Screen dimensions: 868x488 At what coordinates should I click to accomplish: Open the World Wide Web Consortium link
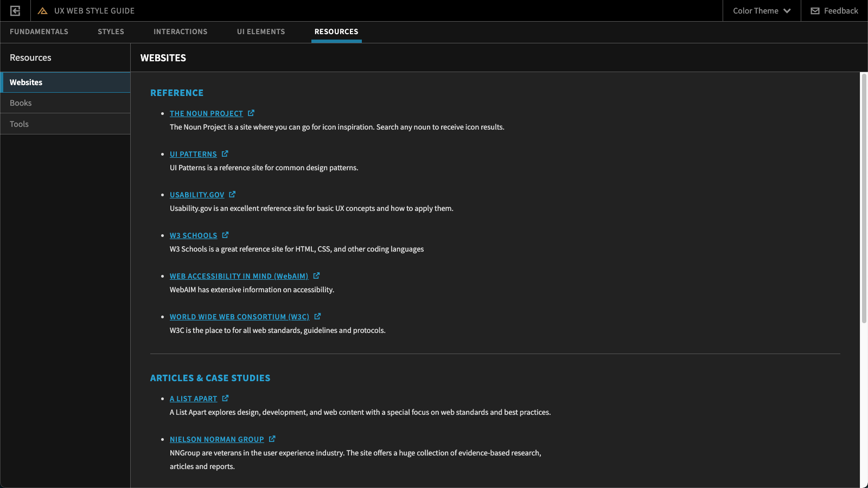click(239, 317)
